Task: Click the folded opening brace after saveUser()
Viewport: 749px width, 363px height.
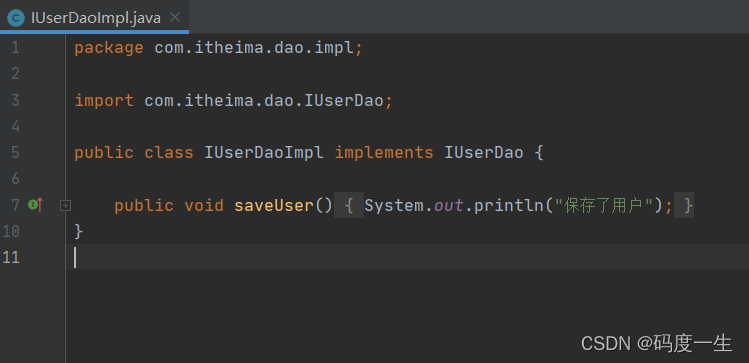Action: pos(349,205)
